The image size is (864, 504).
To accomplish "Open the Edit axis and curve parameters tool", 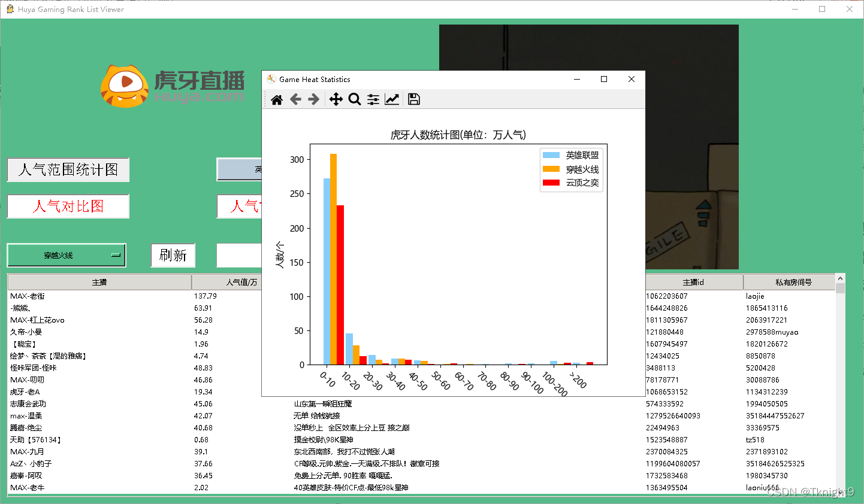I will [x=392, y=99].
